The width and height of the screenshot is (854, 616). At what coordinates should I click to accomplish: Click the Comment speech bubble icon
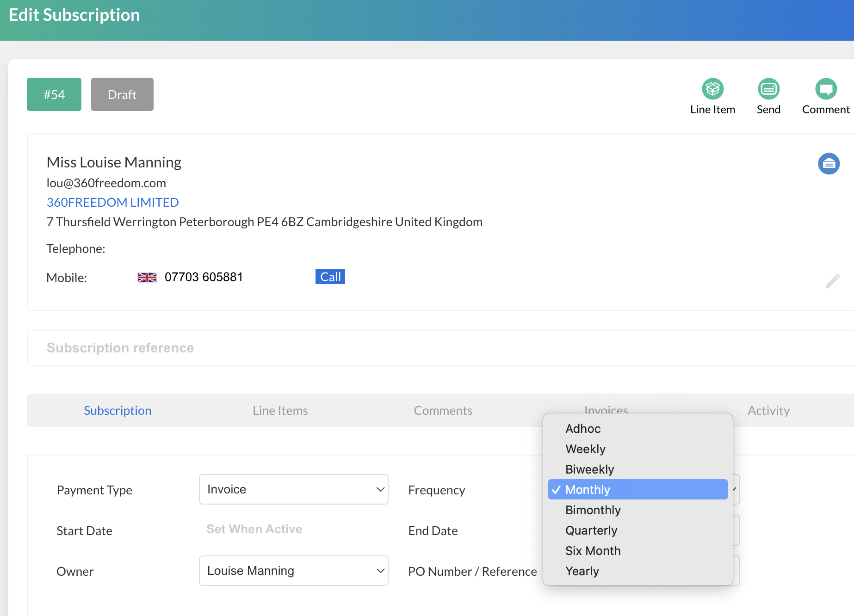point(826,89)
